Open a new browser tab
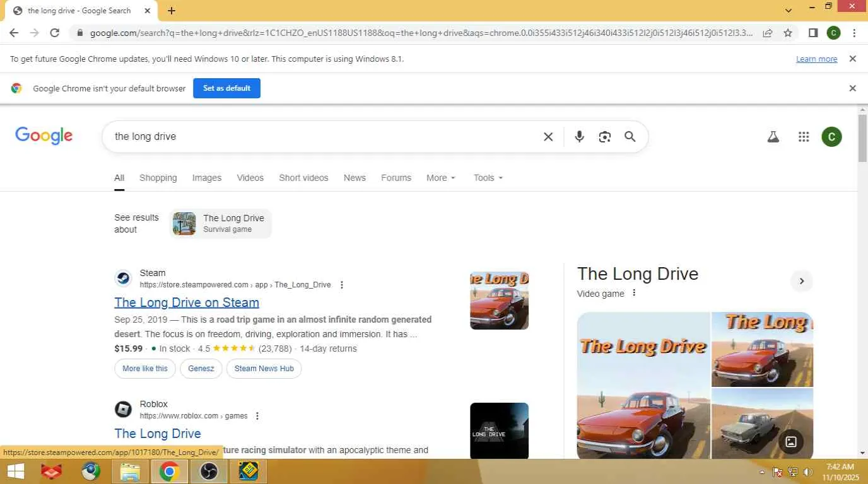868x484 pixels. tap(172, 11)
